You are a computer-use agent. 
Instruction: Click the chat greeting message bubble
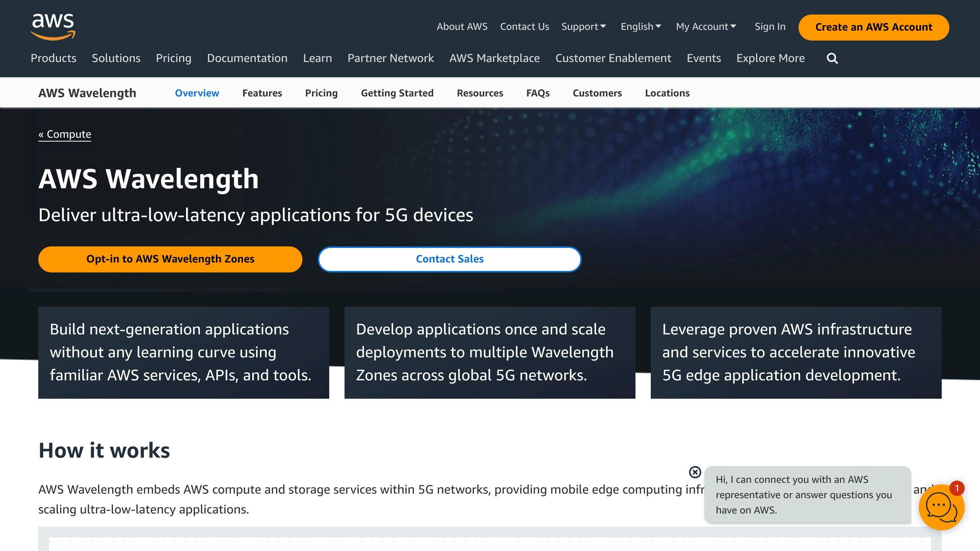pos(807,494)
